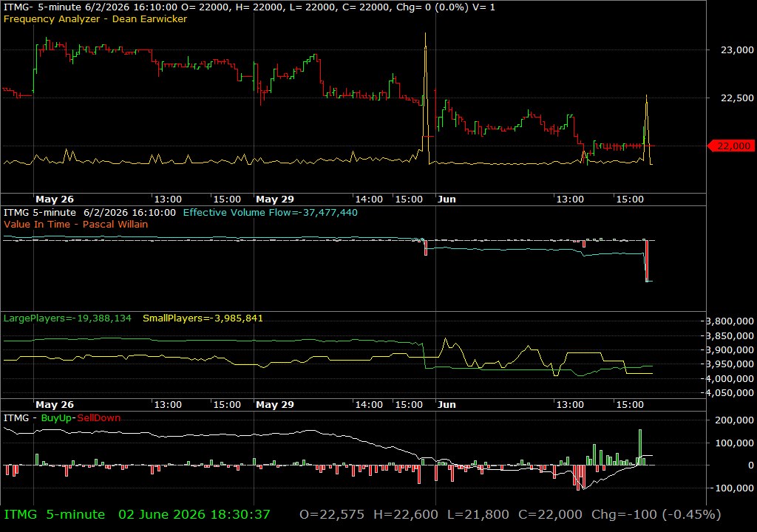This screenshot has height=532, width=757.
Task: Click 14:00 on the price pane time axis
Action: (x=369, y=199)
